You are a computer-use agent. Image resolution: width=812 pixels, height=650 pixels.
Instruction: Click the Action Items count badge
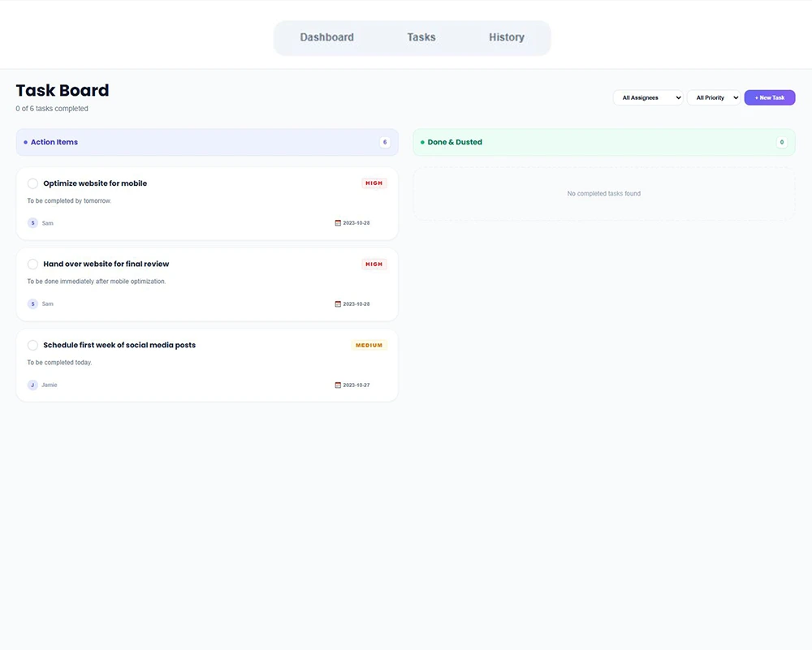coord(384,143)
